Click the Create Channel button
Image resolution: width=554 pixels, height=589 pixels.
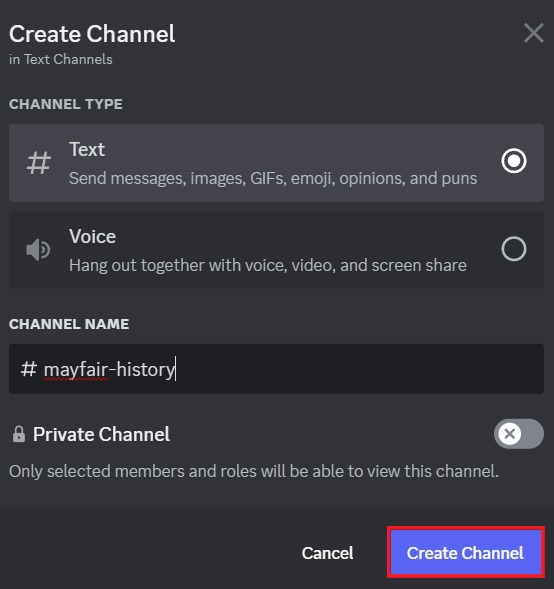(x=465, y=553)
